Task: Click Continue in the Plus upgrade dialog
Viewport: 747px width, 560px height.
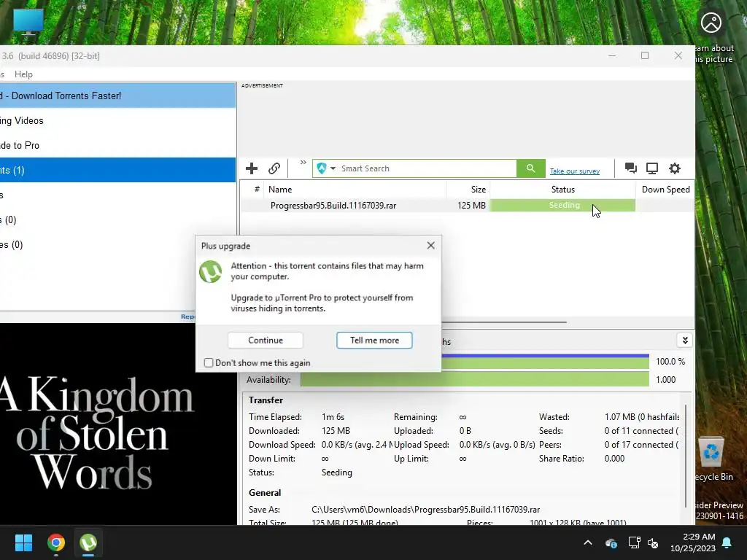Action: pyautogui.click(x=266, y=340)
